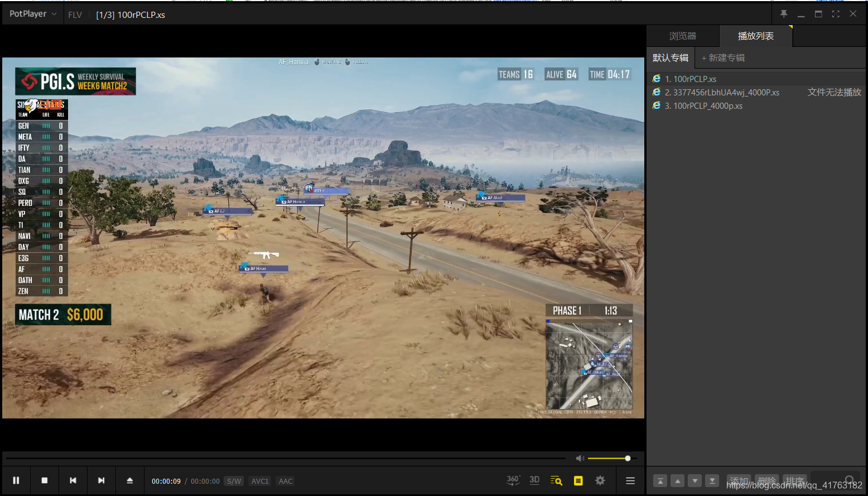Click the seek bar timeline
Viewport: 868px width, 496px height.
[x=286, y=458]
